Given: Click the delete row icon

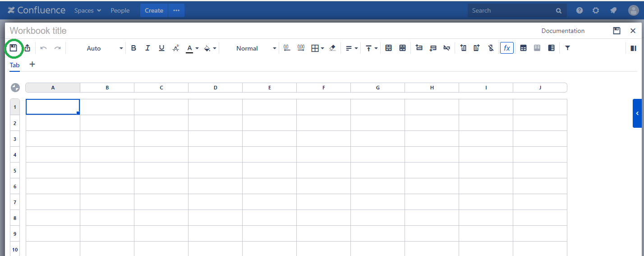Looking at the screenshot, I should point(446,48).
